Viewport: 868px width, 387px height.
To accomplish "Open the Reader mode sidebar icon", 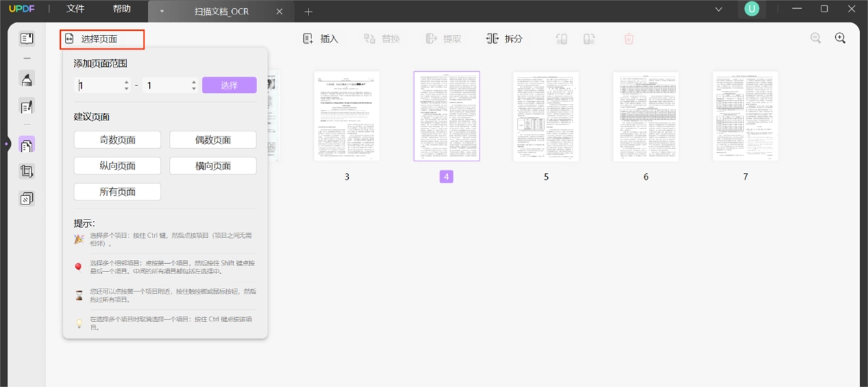I will click(27, 38).
